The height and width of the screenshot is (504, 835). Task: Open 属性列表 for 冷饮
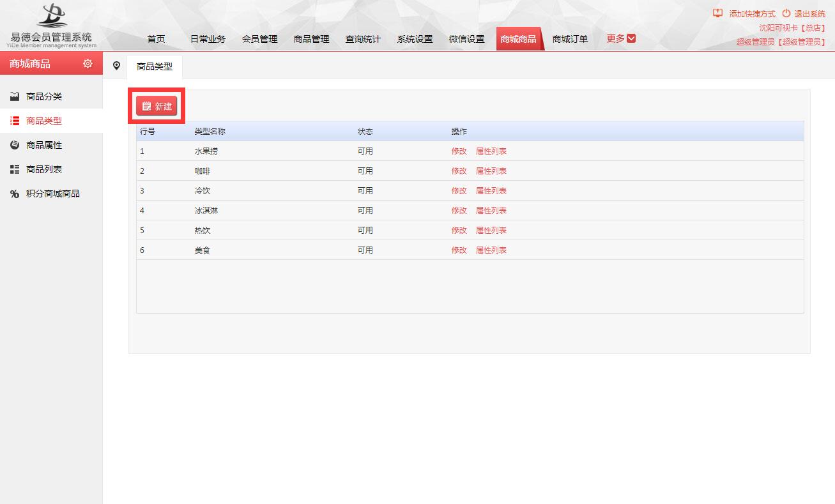click(491, 191)
